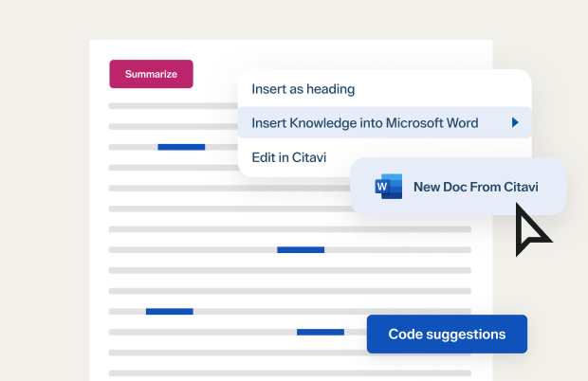Click the Microsoft Word icon
Viewport: 588px width, 381px height.
pos(389,186)
